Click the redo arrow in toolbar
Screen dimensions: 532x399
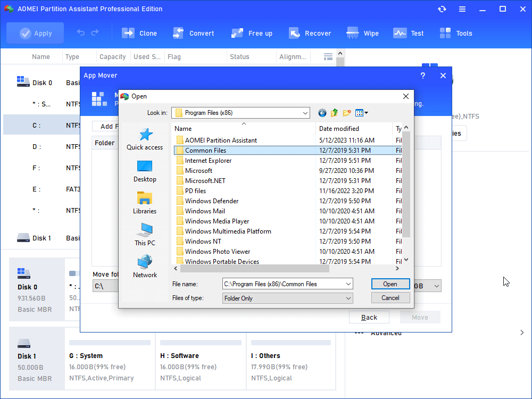[x=95, y=32]
